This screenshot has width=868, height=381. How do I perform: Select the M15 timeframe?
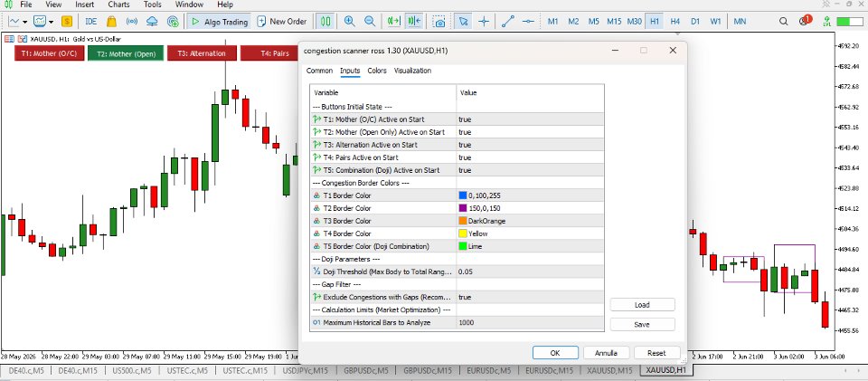click(x=614, y=22)
